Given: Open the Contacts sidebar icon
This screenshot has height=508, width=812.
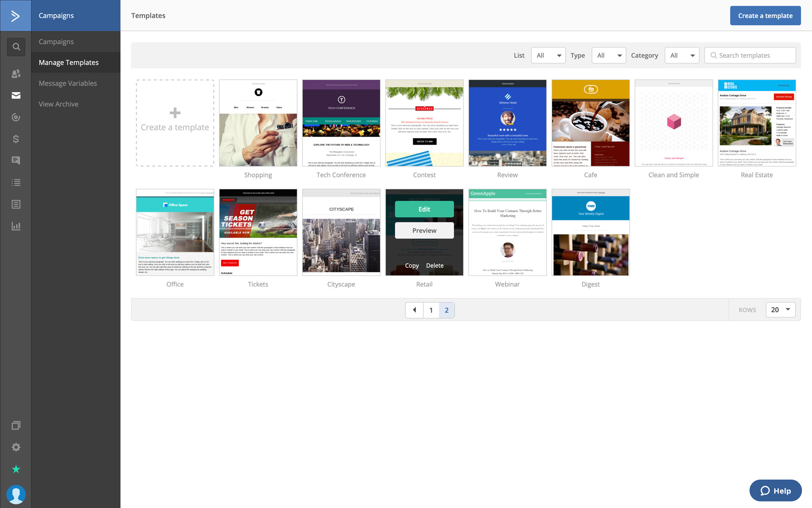Looking at the screenshot, I should pos(16,74).
